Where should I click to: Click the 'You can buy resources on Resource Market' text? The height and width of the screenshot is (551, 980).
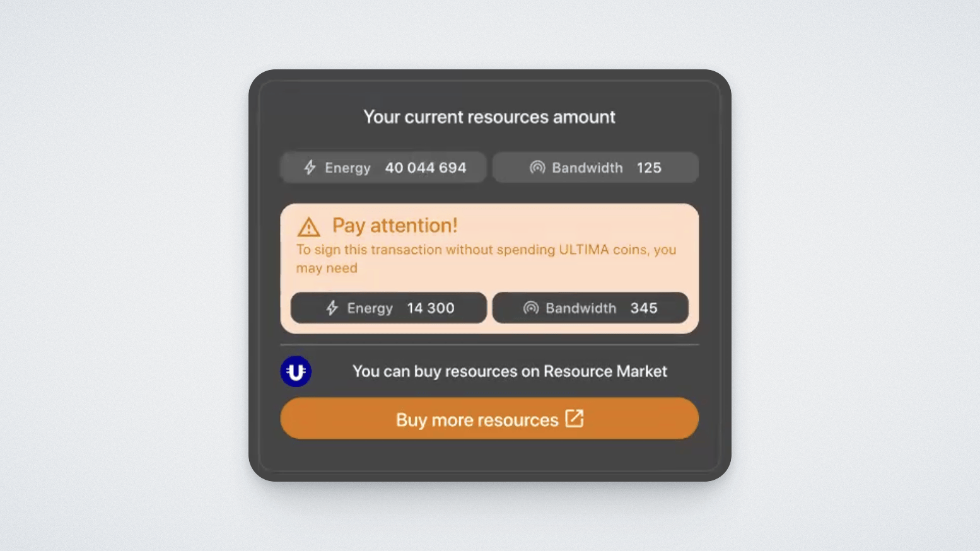pos(510,371)
